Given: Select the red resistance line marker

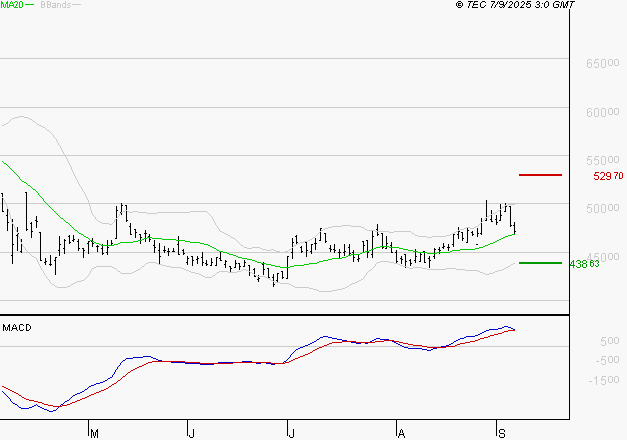Looking at the screenshot, I should click(x=542, y=175).
